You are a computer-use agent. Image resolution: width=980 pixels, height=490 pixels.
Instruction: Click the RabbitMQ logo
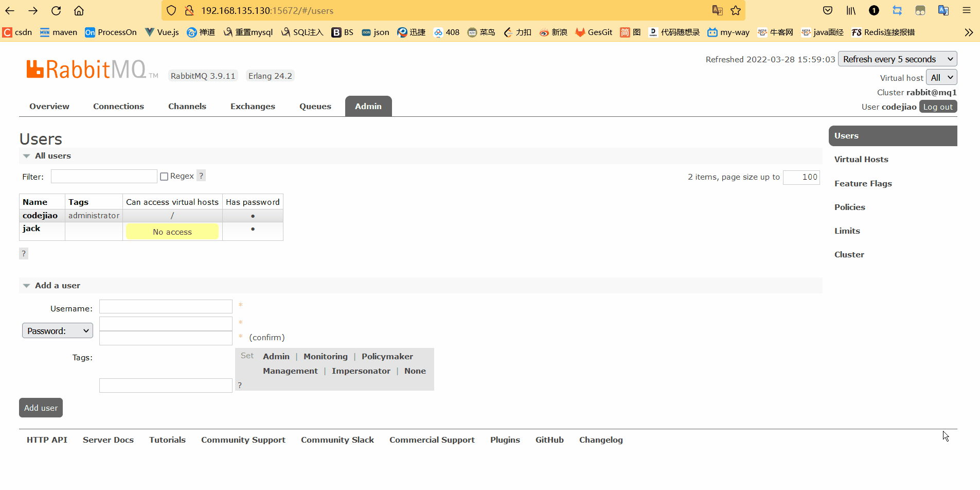click(93, 69)
